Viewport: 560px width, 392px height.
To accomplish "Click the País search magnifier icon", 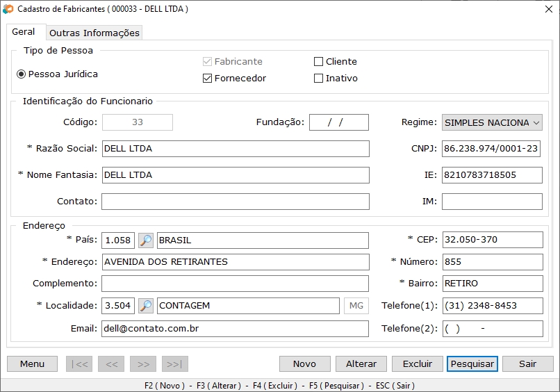I will 146,240.
